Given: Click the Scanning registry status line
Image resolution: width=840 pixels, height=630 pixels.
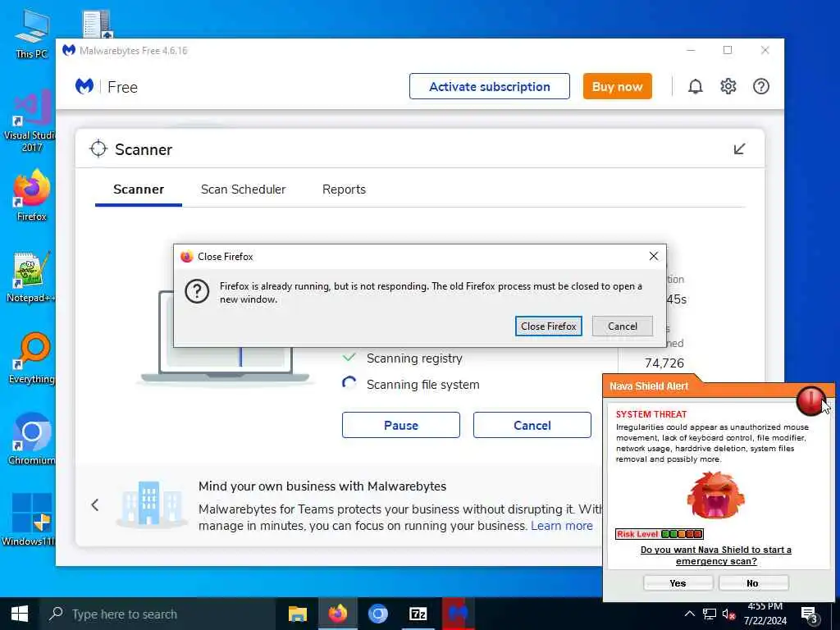Looking at the screenshot, I should pyautogui.click(x=414, y=358).
